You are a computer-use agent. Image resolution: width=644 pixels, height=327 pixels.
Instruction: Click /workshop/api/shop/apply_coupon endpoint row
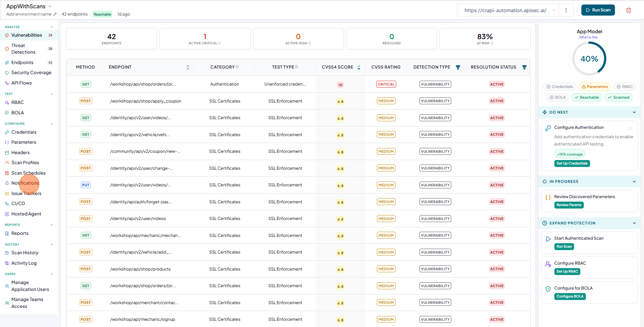pyautogui.click(x=298, y=101)
